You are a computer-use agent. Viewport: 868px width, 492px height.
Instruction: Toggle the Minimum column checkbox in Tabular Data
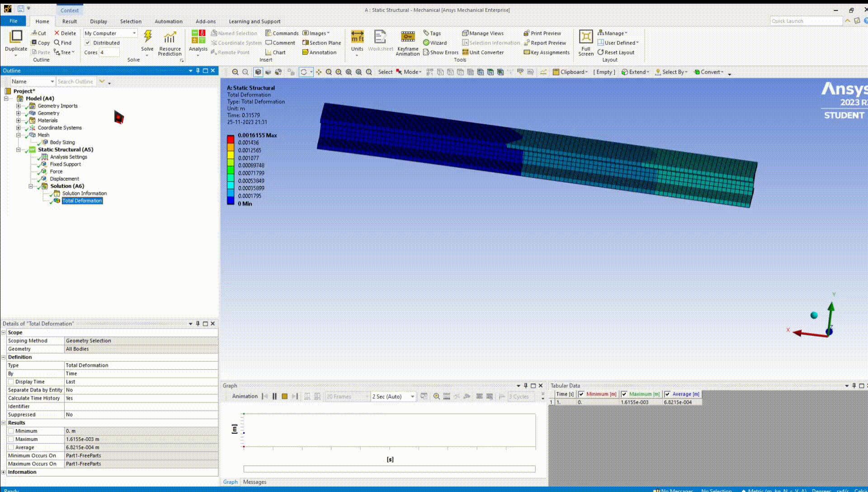pyautogui.click(x=581, y=394)
